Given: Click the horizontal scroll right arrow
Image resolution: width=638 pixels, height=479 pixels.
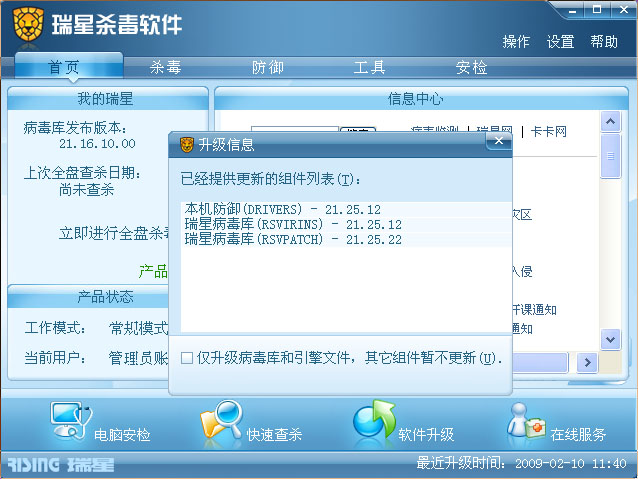Looking at the screenshot, I should [587, 362].
